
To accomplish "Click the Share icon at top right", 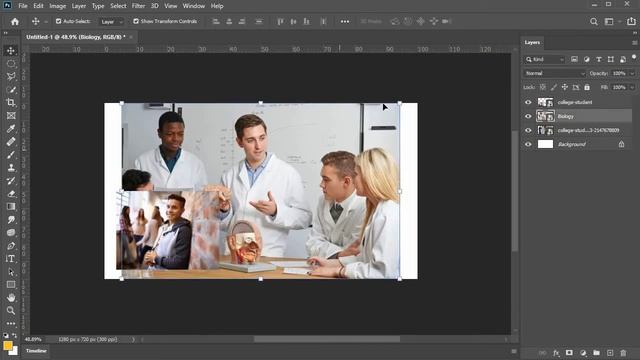I will click(631, 21).
